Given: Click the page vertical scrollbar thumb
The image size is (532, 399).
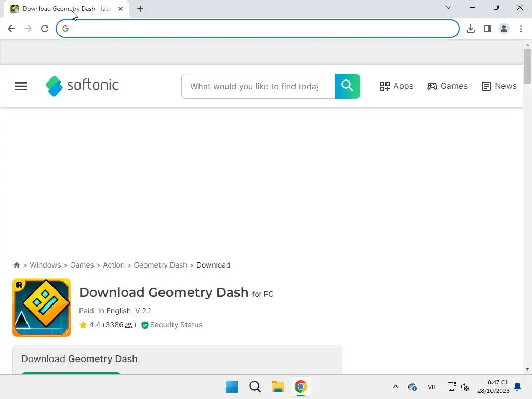Looking at the screenshot, I should [x=527, y=66].
